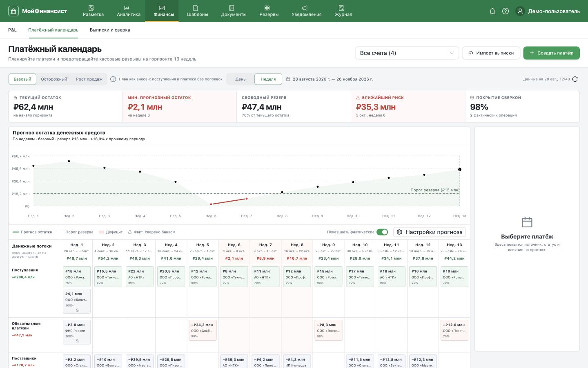Click the Порог резерва (₽15 млн) chart label

pyautogui.click(x=435, y=190)
